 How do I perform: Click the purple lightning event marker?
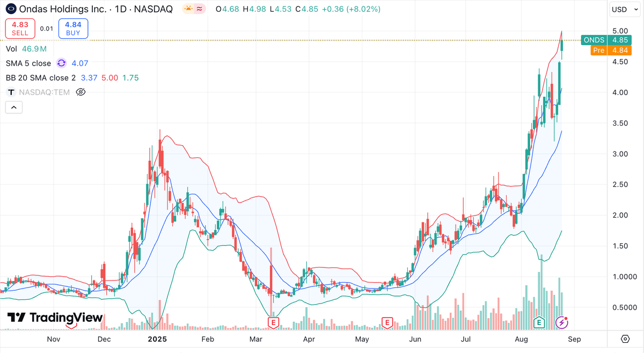(x=561, y=322)
